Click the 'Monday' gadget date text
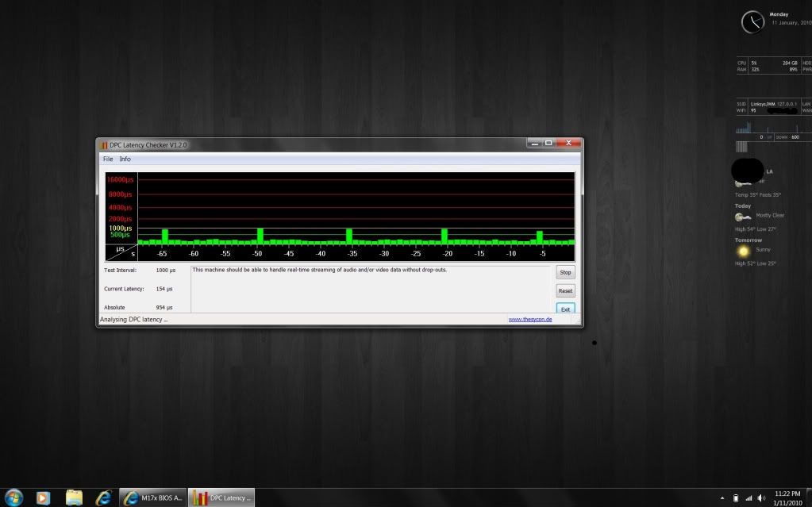812x507 pixels. (779, 14)
